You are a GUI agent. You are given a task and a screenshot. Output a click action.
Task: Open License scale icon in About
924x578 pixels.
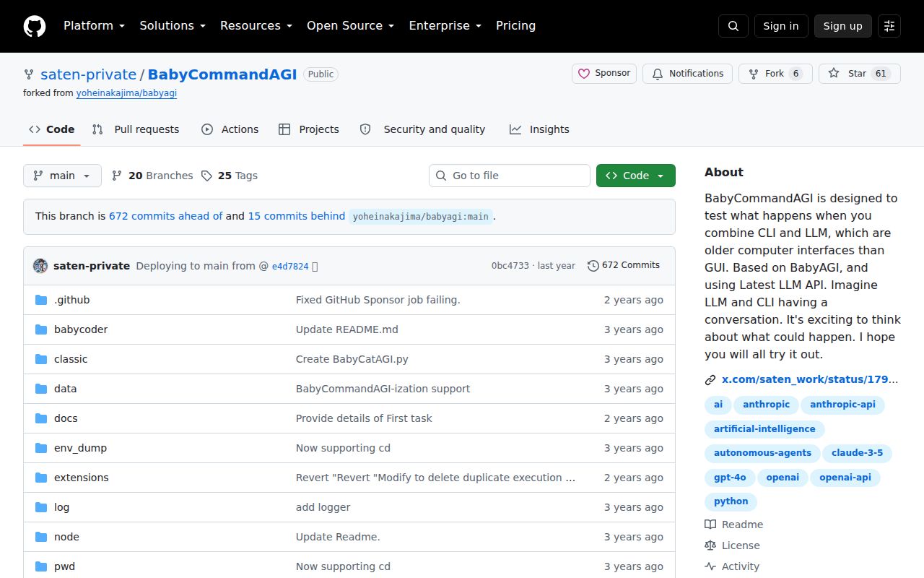[710, 545]
